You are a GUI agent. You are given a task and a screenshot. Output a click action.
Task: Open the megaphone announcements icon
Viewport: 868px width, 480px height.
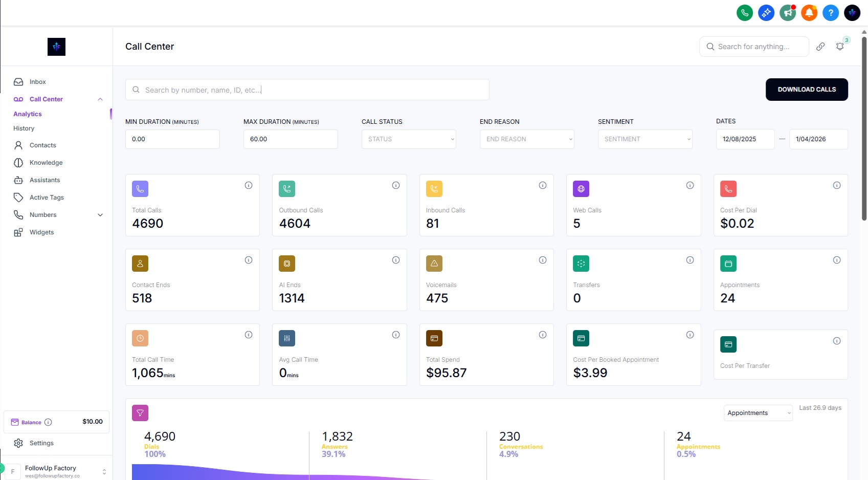point(788,13)
